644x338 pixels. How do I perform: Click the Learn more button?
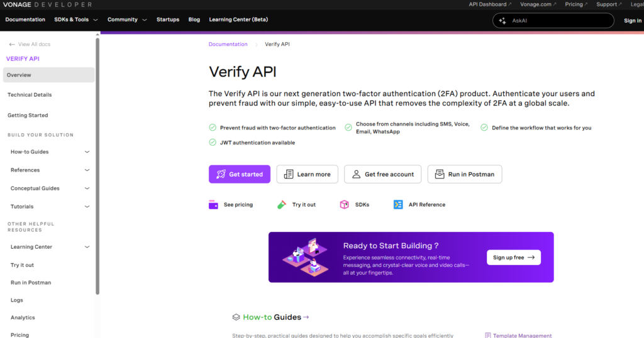pos(307,174)
